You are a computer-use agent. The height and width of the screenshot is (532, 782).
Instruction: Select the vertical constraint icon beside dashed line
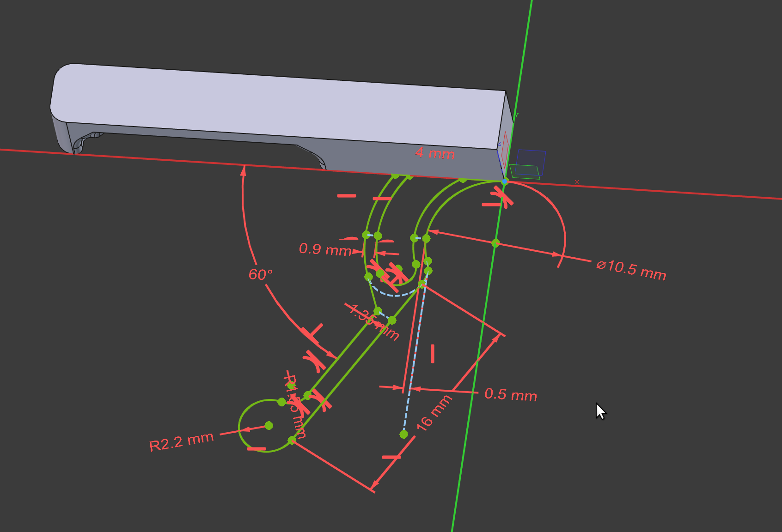coord(433,353)
